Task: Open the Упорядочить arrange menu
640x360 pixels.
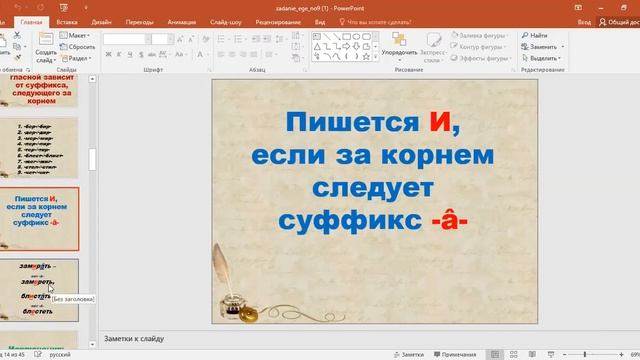Action: point(400,47)
